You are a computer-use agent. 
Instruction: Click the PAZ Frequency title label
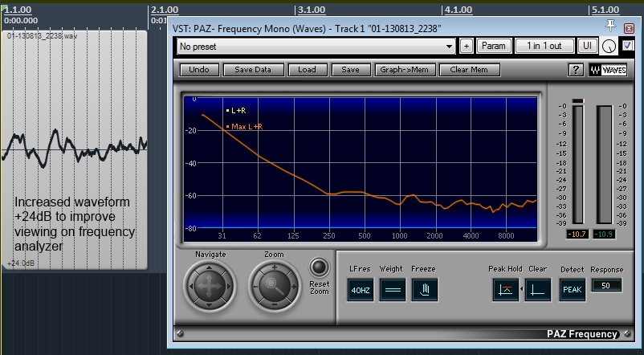582,334
